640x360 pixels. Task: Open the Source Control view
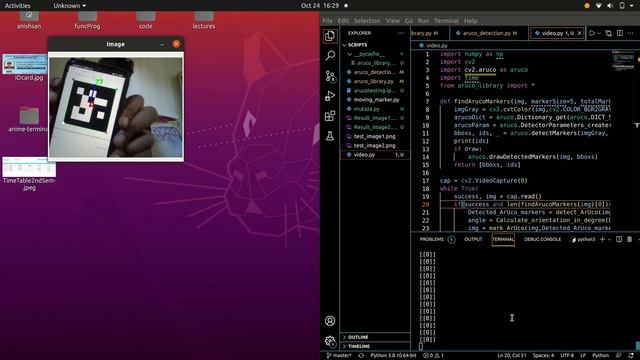pyautogui.click(x=330, y=76)
